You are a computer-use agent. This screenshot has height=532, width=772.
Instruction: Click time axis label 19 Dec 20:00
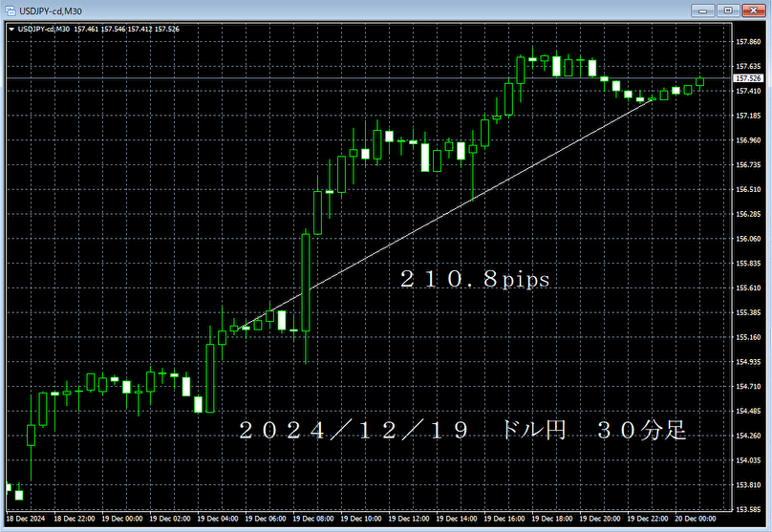[600, 519]
